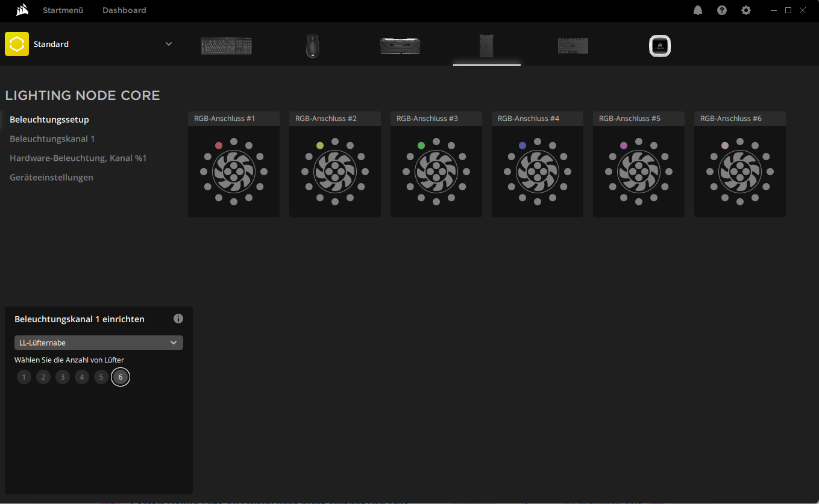Click the fan graphic under RGB-Anschluss #3
Screen dimensions: 819x504
(436, 172)
